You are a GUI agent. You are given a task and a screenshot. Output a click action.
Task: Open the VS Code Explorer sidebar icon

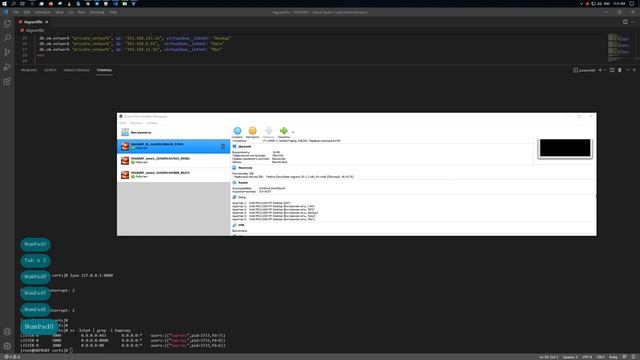pyautogui.click(x=7, y=24)
